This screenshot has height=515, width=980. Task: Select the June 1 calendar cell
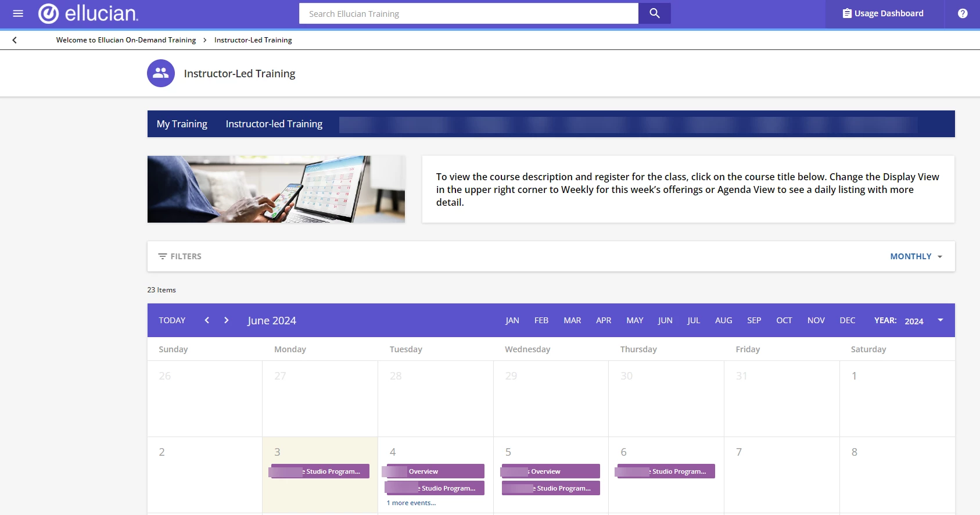point(898,399)
